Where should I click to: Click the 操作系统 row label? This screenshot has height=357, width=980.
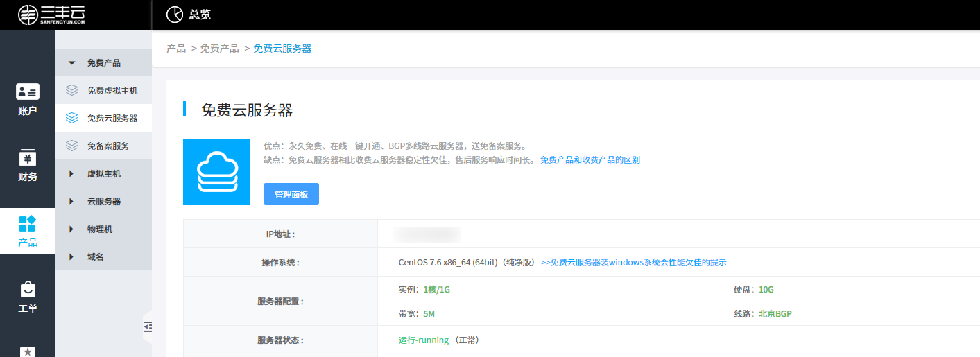tap(280, 262)
